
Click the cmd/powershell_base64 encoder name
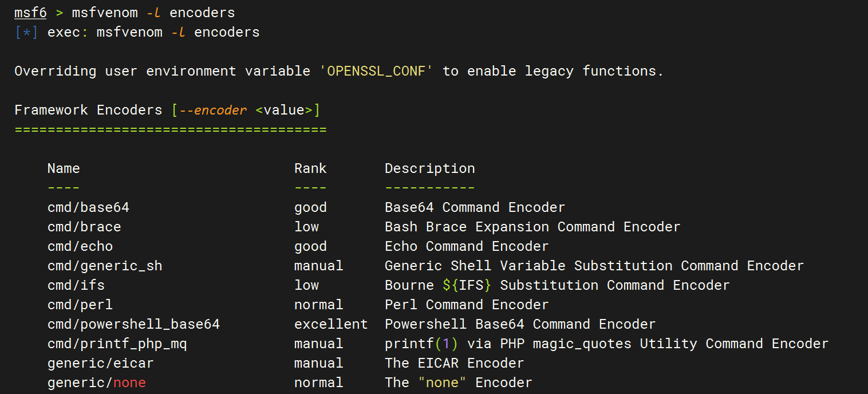tap(133, 324)
